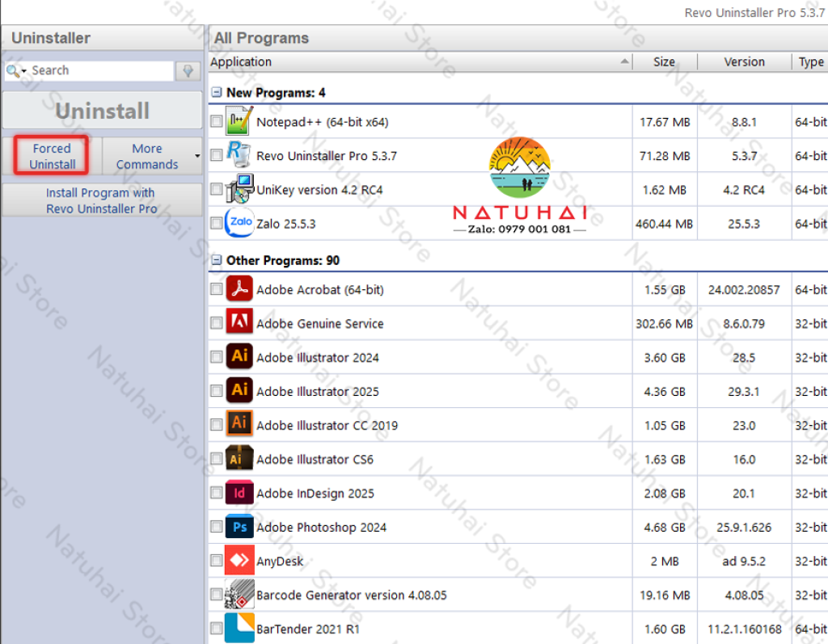The height and width of the screenshot is (644, 828).
Task: Click the Adobe Acrobat icon
Action: pos(239,288)
